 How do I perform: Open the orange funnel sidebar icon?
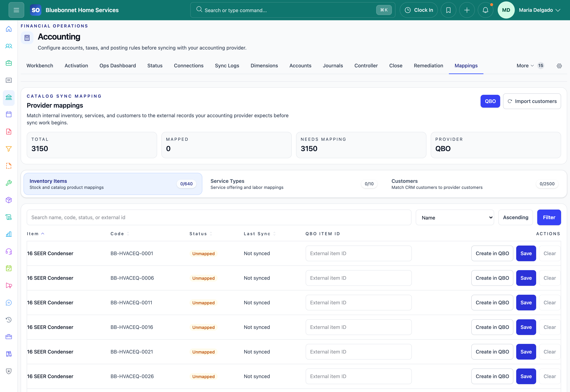click(9, 149)
